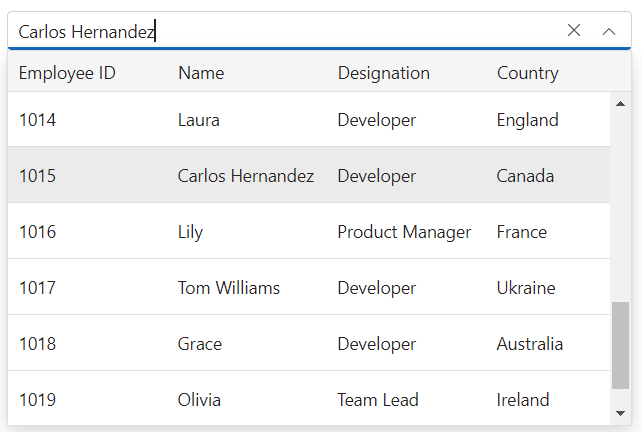Click France in the country column
The image size is (642, 432).
(x=522, y=232)
